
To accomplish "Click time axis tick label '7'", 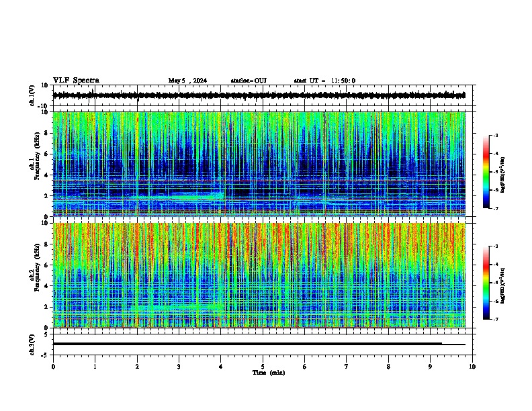I will (x=347, y=367).
